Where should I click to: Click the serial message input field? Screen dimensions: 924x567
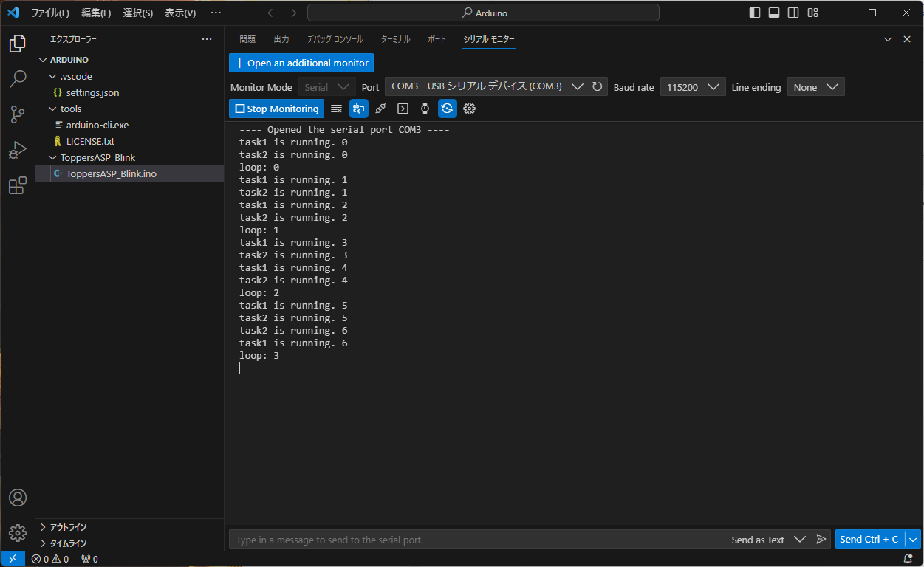coord(443,539)
